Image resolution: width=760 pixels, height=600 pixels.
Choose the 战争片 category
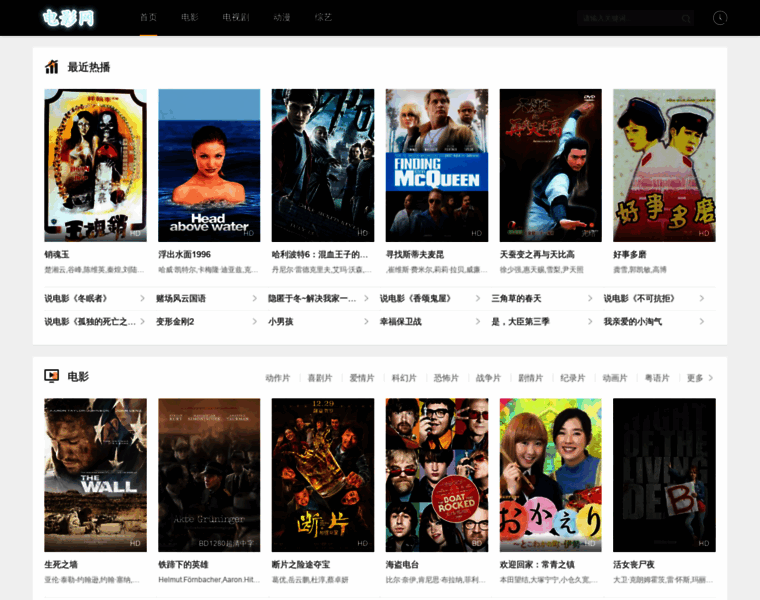click(488, 378)
